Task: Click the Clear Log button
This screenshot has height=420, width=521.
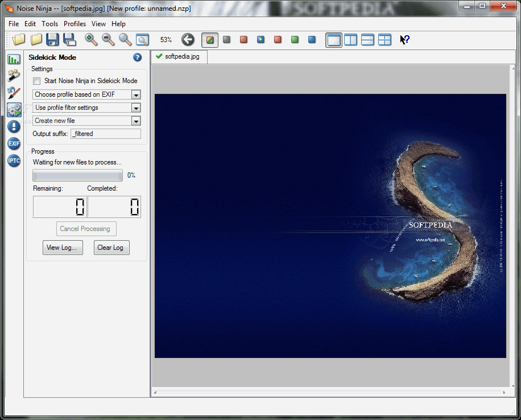Action: coord(111,248)
